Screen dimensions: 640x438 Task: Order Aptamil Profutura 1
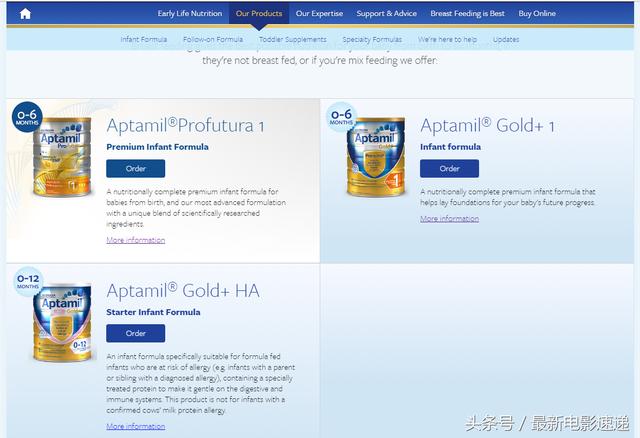[x=136, y=169]
